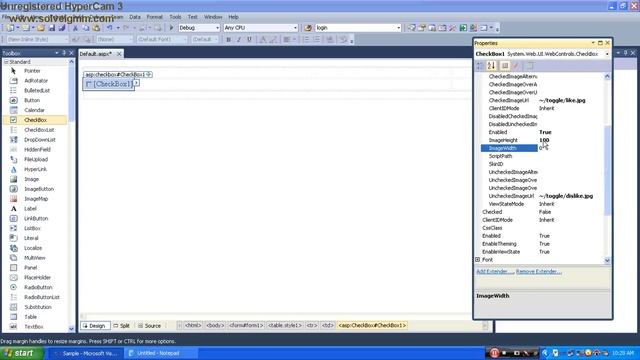
Task: Click the form#form1 breadcrumb tag
Action: [246, 326]
